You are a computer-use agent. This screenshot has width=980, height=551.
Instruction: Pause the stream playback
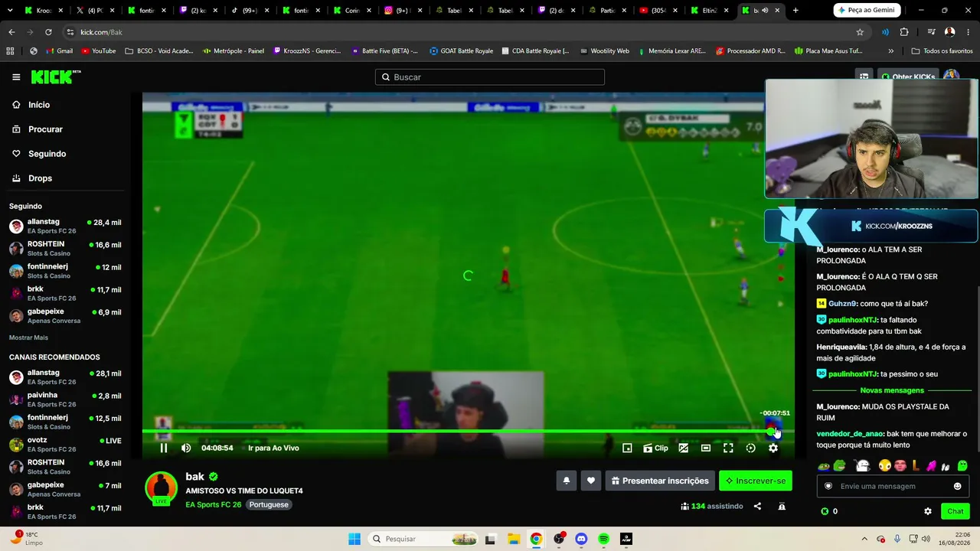coord(163,448)
